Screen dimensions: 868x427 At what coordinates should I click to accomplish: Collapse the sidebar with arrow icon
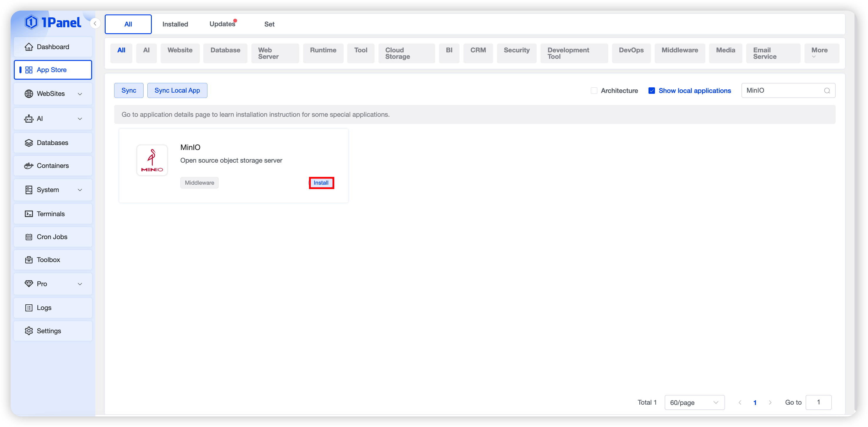pos(95,23)
